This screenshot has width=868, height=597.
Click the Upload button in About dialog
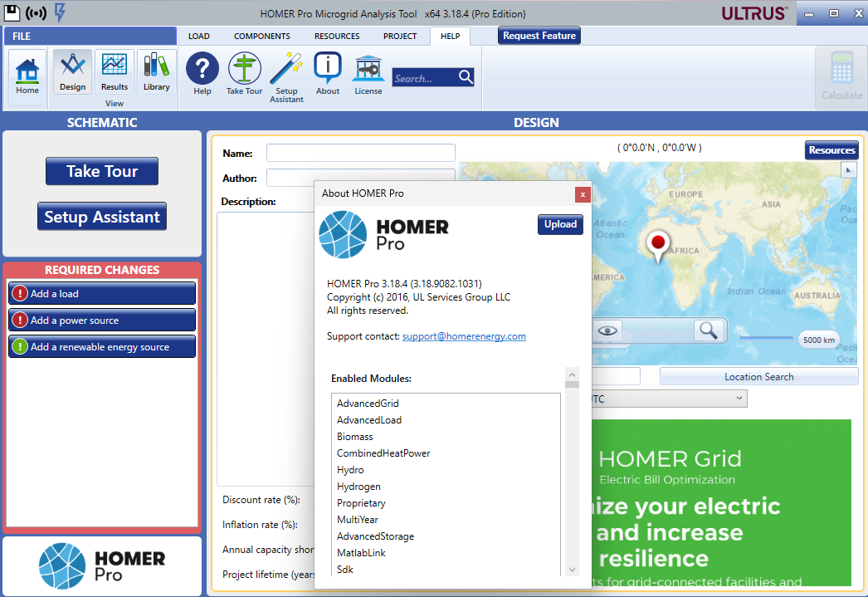(560, 224)
